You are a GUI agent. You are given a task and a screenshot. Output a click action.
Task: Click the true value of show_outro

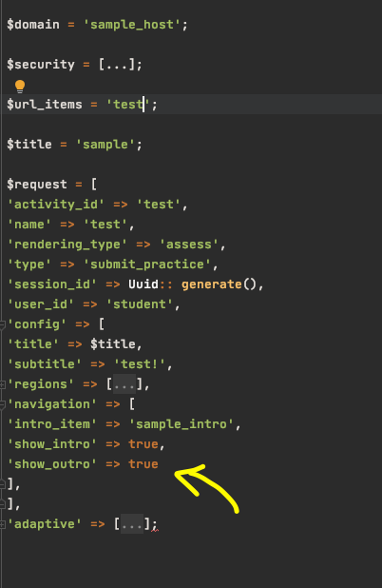tap(143, 464)
